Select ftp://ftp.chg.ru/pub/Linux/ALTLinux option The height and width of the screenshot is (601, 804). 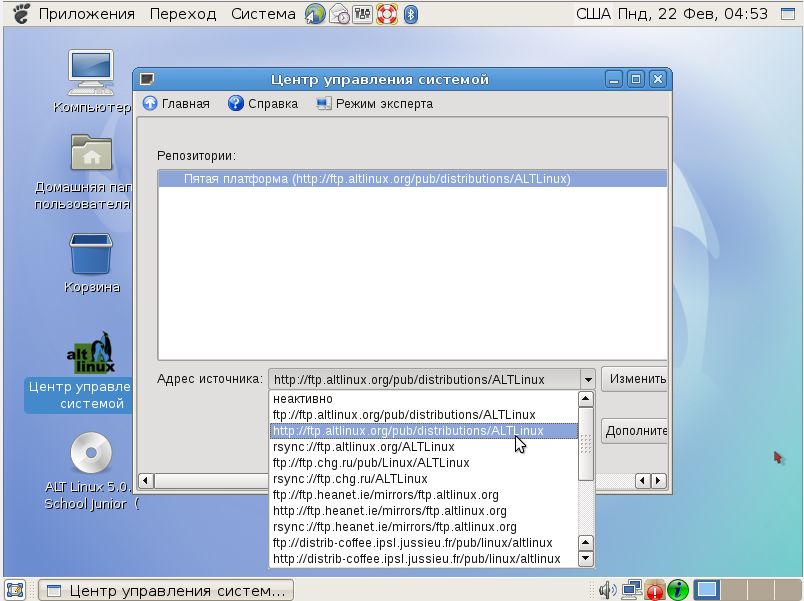click(x=424, y=463)
